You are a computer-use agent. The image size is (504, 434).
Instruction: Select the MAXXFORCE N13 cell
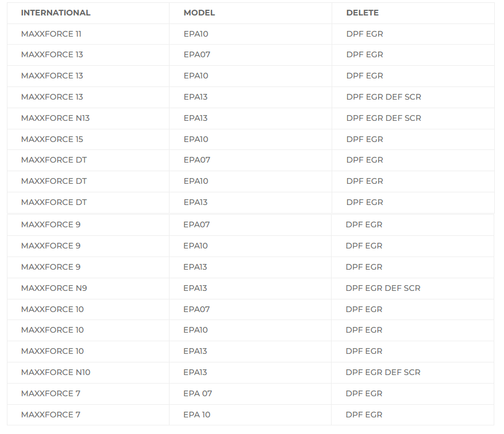pyautogui.click(x=56, y=118)
